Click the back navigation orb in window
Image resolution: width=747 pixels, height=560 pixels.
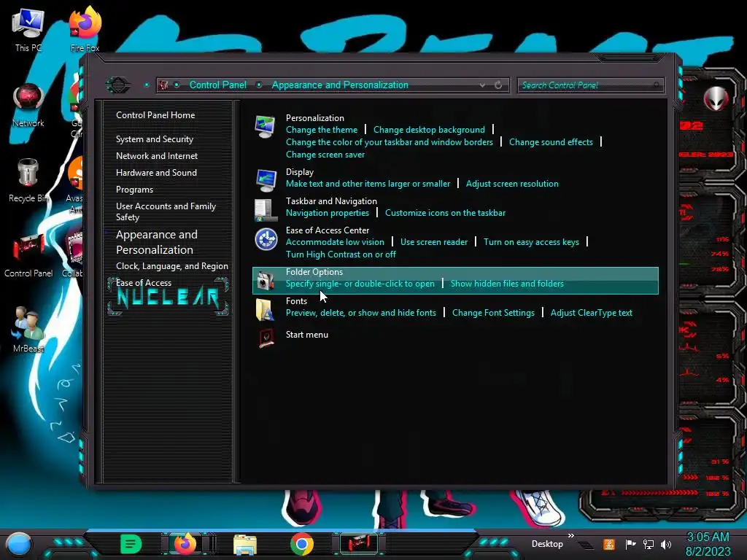tap(118, 85)
